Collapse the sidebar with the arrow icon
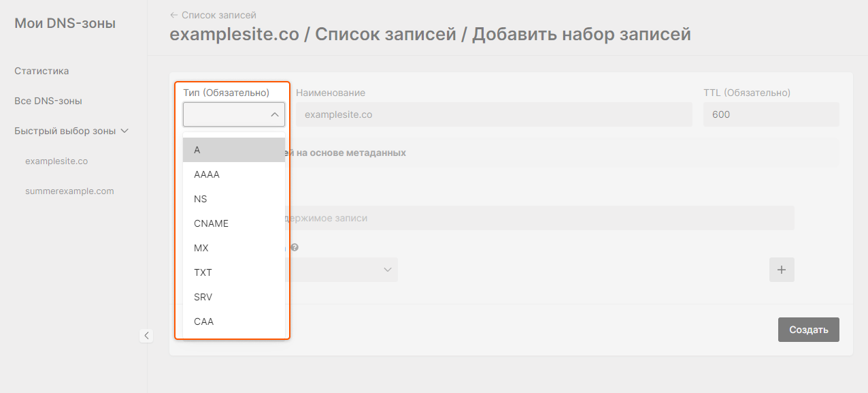This screenshot has width=868, height=393. pos(146,335)
